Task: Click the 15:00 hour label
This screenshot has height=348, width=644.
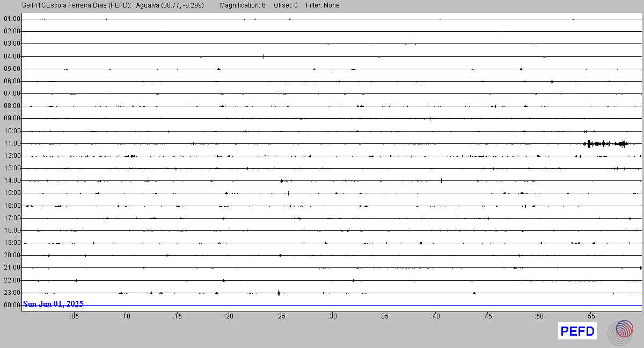Action: pos(12,193)
